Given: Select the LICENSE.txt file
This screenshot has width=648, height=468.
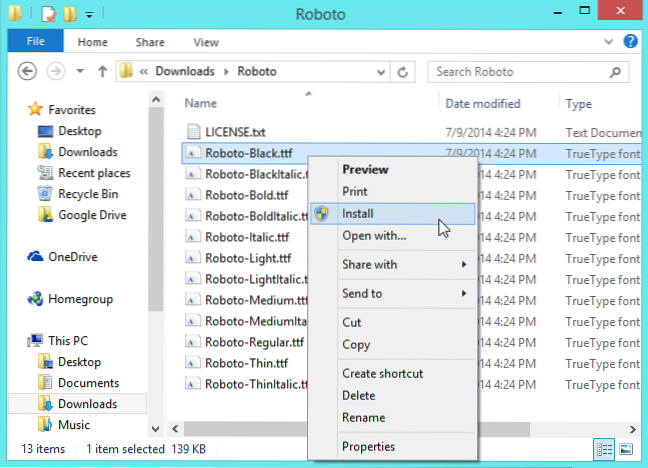Looking at the screenshot, I should point(238,131).
